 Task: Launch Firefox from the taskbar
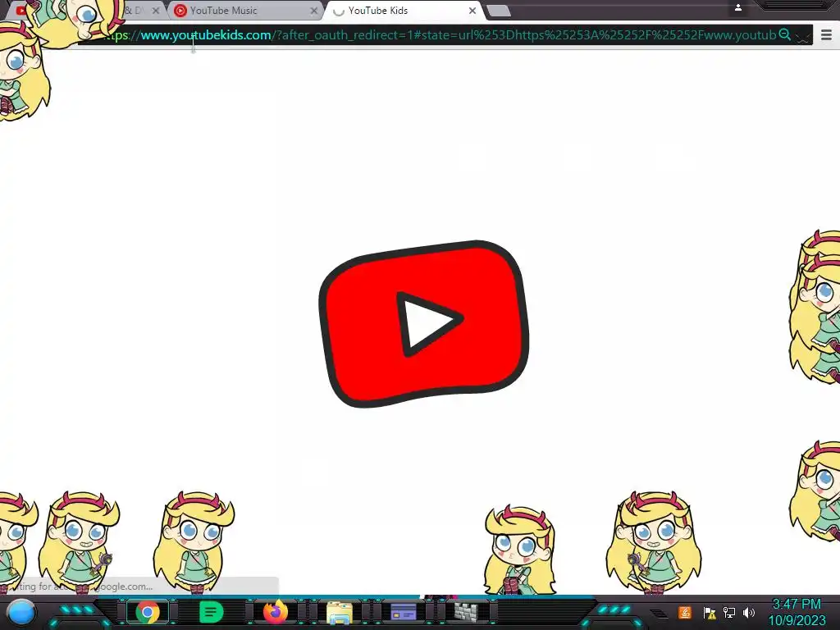click(276, 612)
